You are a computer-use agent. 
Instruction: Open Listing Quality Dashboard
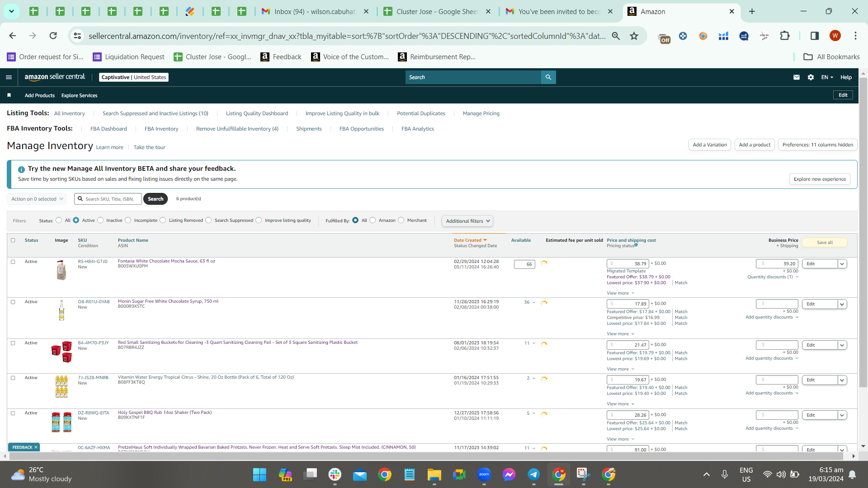[257, 113]
